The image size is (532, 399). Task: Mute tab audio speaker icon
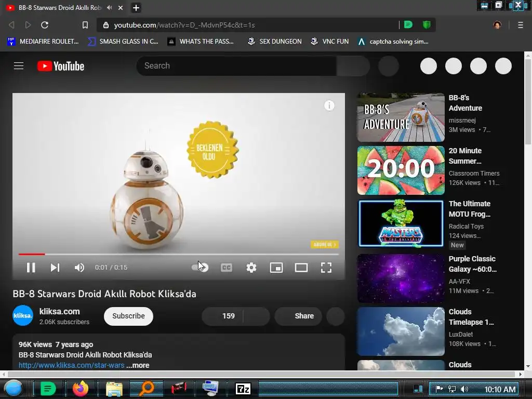109,7
